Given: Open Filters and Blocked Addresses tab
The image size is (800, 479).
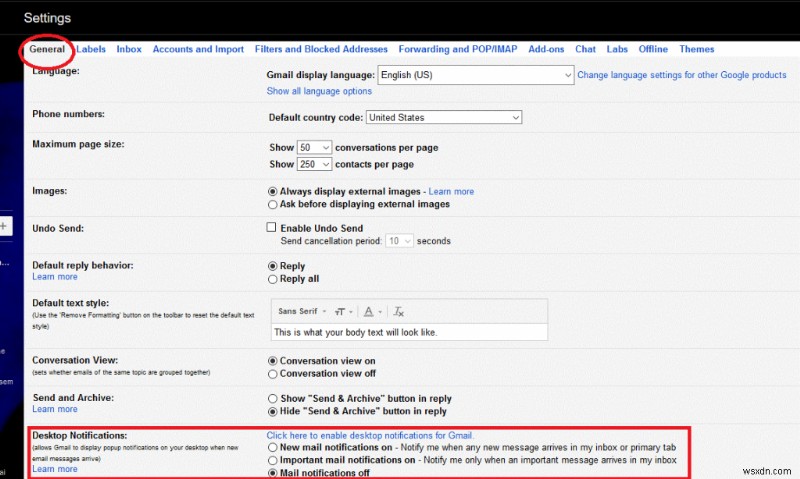Looking at the screenshot, I should click(x=321, y=49).
